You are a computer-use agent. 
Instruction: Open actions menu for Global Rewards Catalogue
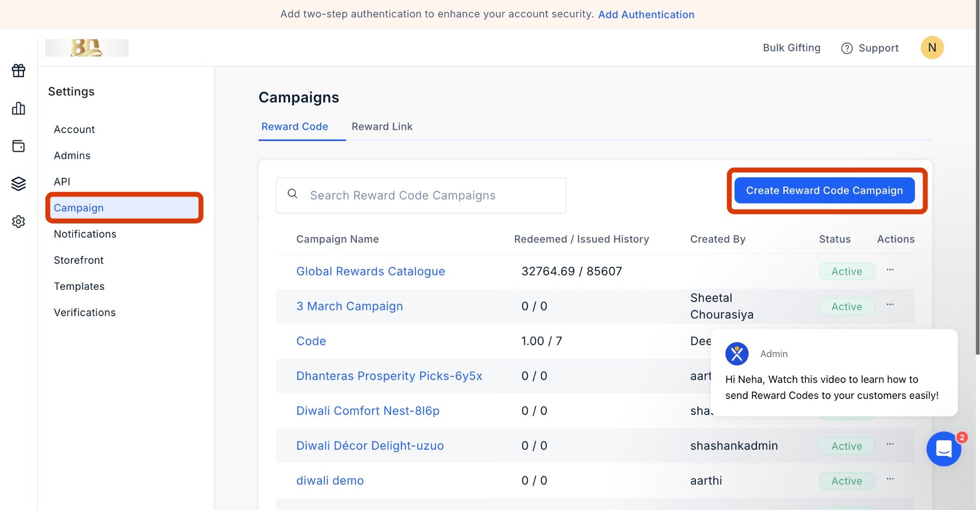pos(890,270)
